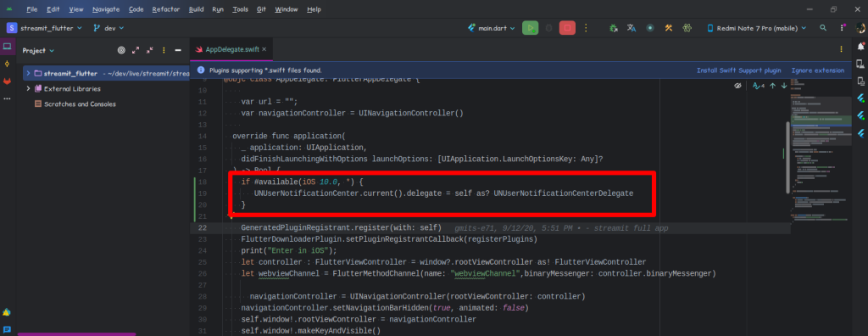Expand the External Libraries node
868x336 pixels.
point(28,89)
